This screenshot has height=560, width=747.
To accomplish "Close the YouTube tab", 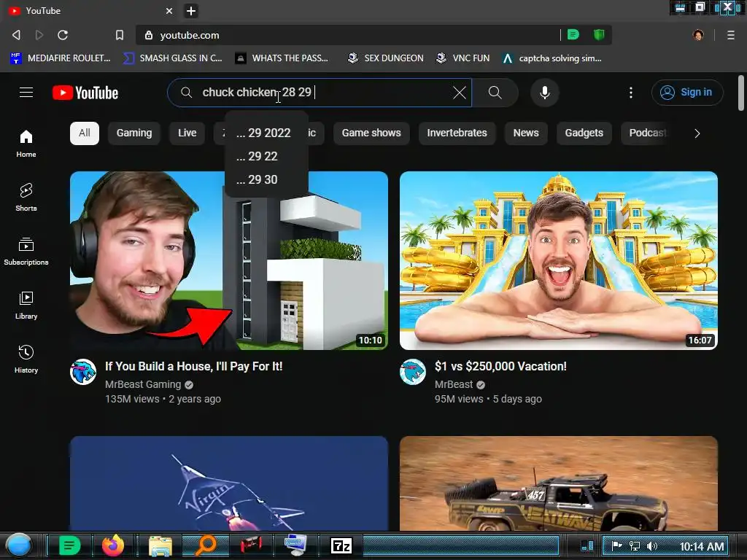I will 169,10.
